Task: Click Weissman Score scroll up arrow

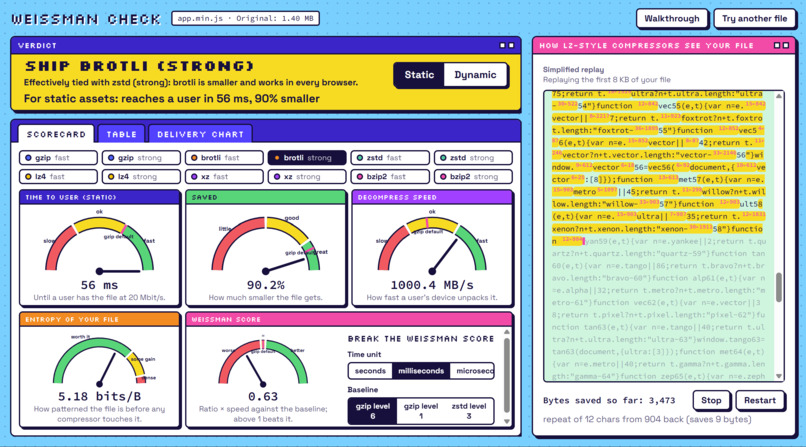Action: click(506, 332)
